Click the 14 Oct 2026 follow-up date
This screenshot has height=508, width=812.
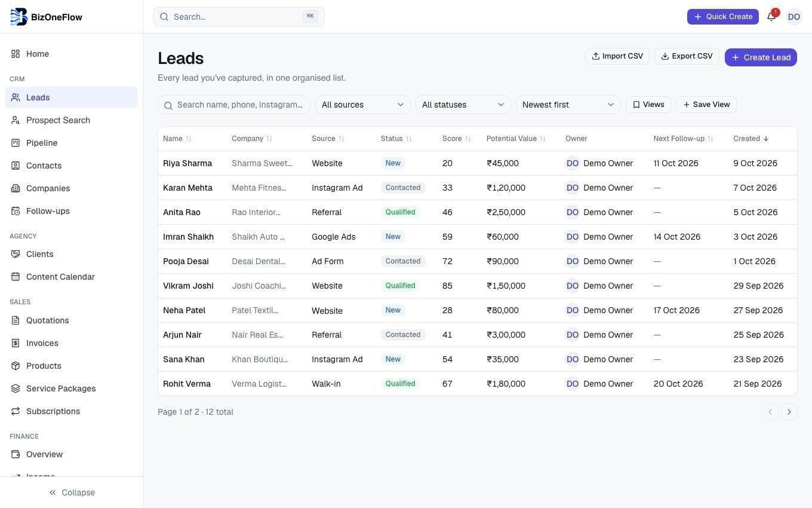[677, 237]
